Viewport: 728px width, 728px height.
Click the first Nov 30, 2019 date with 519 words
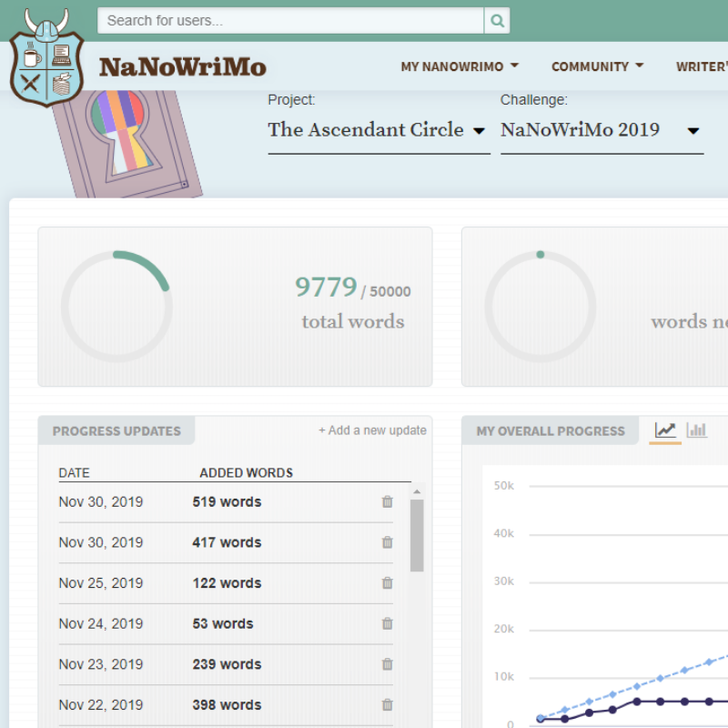point(101,502)
